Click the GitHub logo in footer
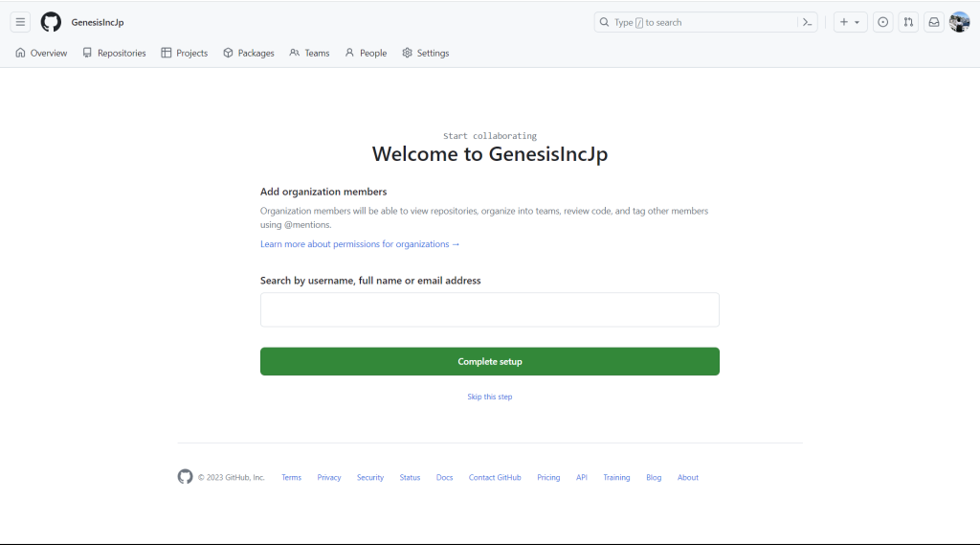Image resolution: width=980 pixels, height=545 pixels. pyautogui.click(x=186, y=477)
